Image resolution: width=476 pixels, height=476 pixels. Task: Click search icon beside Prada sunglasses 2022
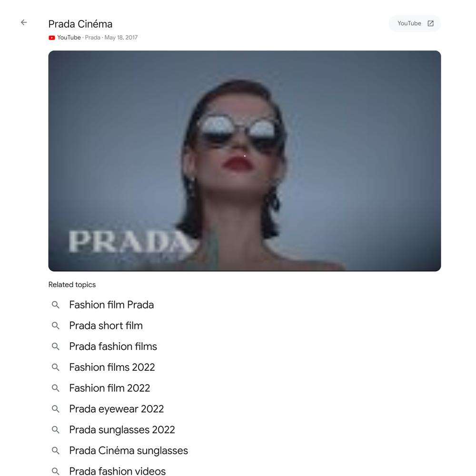[56, 430]
